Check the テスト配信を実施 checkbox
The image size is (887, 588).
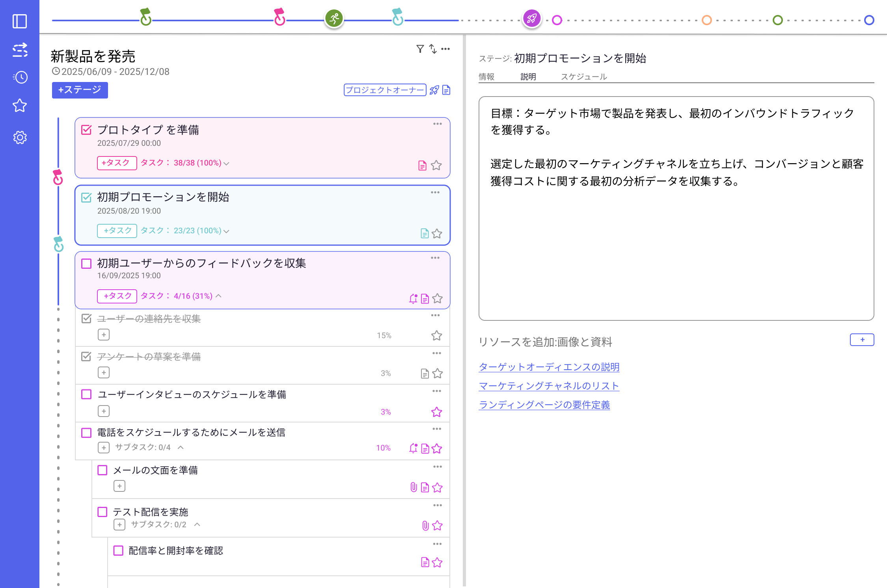tap(102, 512)
